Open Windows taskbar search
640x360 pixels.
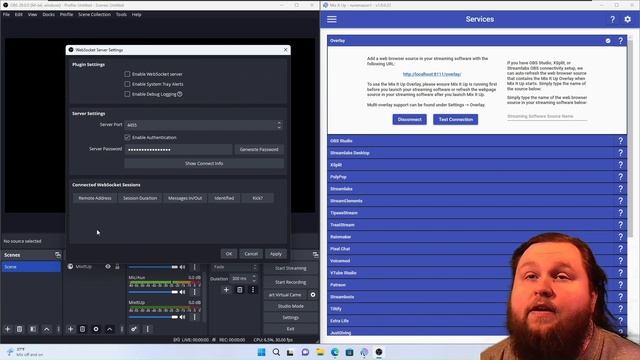(x=276, y=352)
